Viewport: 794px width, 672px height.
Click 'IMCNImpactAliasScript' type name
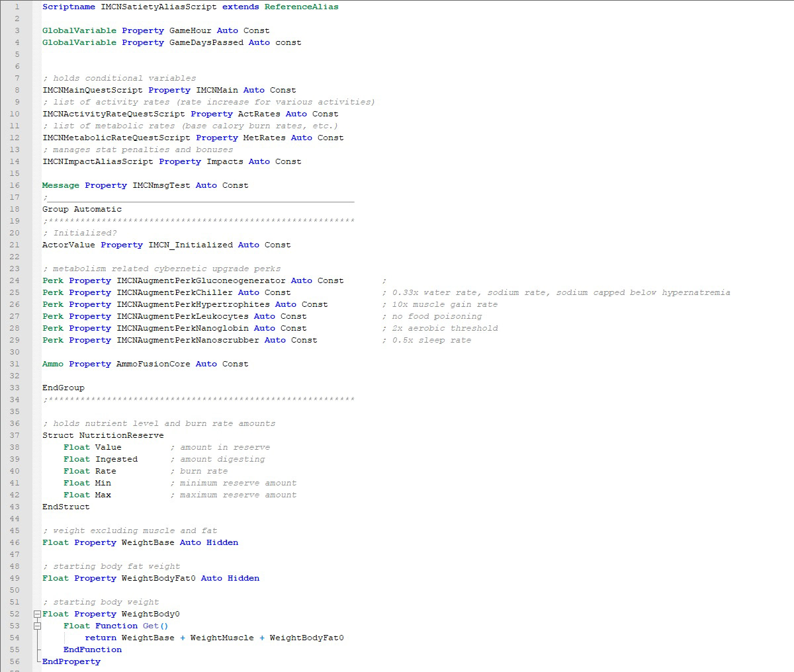(98, 161)
